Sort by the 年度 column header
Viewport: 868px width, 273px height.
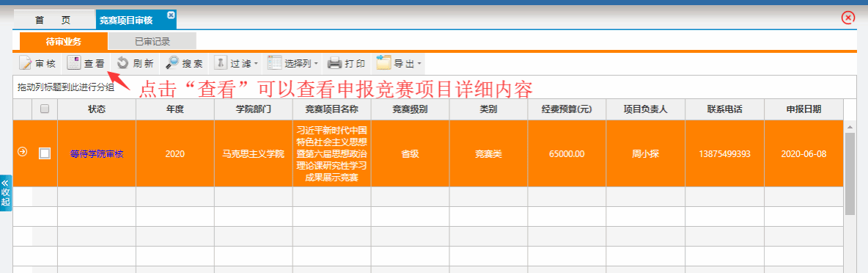coord(175,109)
